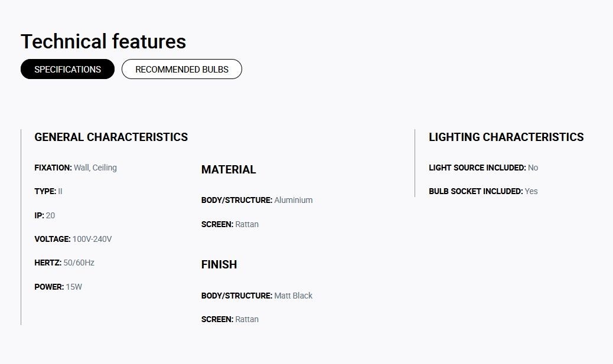
Task: Click the General Characteristics heading
Action: pyautogui.click(x=111, y=137)
